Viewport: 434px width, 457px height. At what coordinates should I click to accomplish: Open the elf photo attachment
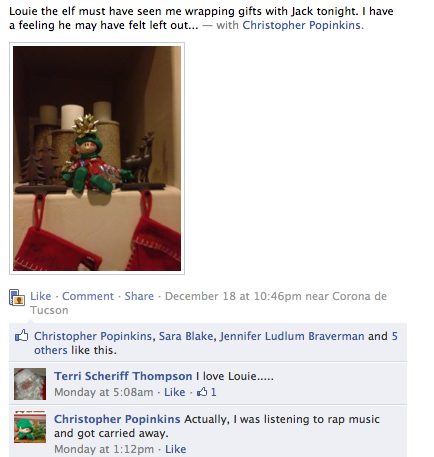(x=97, y=158)
